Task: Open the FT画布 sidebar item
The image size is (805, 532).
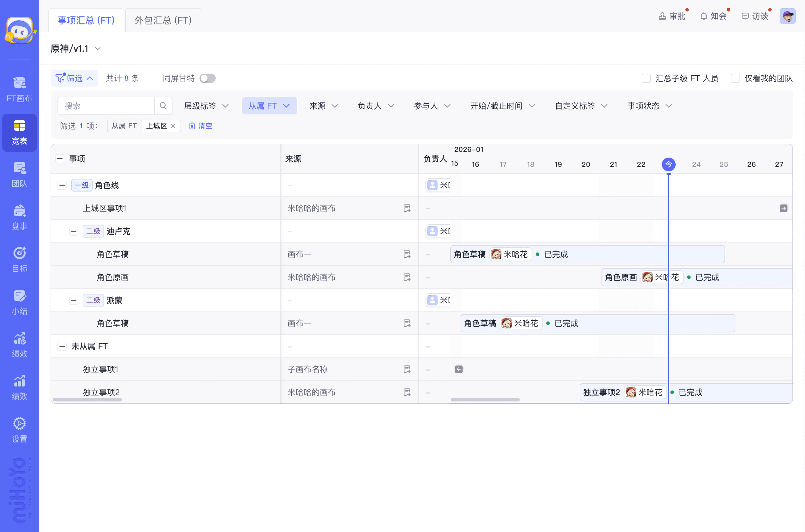Action: tap(19, 89)
